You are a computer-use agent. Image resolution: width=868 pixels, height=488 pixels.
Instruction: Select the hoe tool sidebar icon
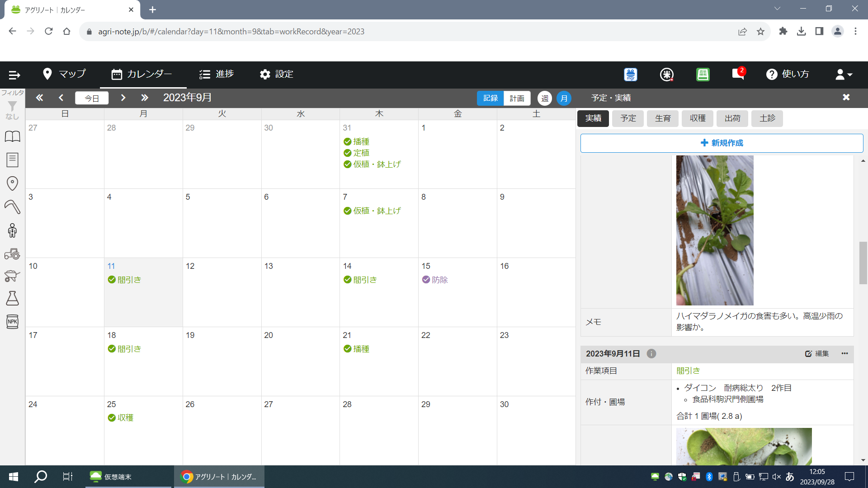12,206
